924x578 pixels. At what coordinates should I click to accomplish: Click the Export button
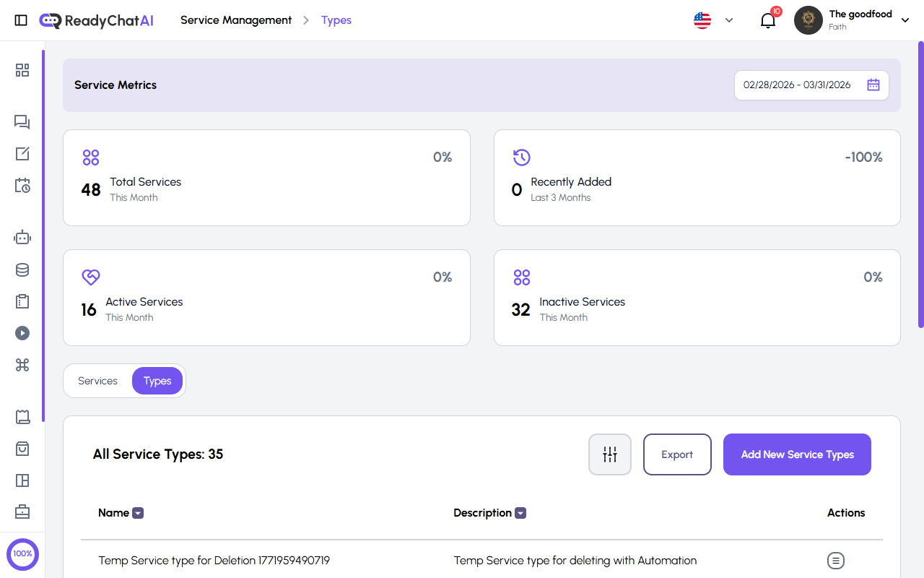[676, 454]
